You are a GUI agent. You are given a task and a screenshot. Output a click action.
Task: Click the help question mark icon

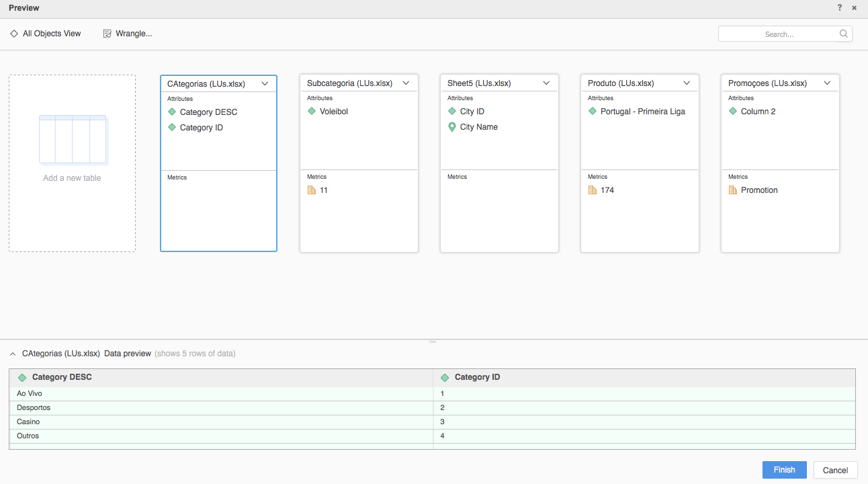click(x=840, y=8)
